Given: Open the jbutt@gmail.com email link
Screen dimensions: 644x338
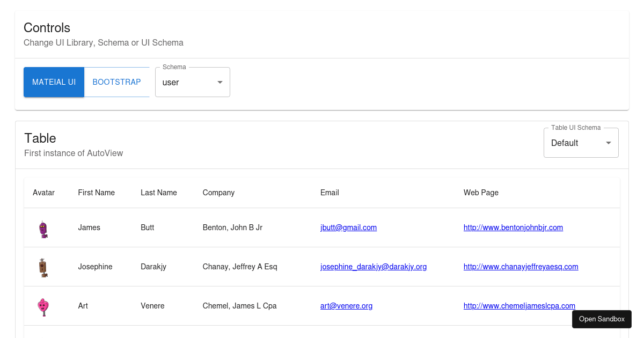Looking at the screenshot, I should tap(348, 227).
